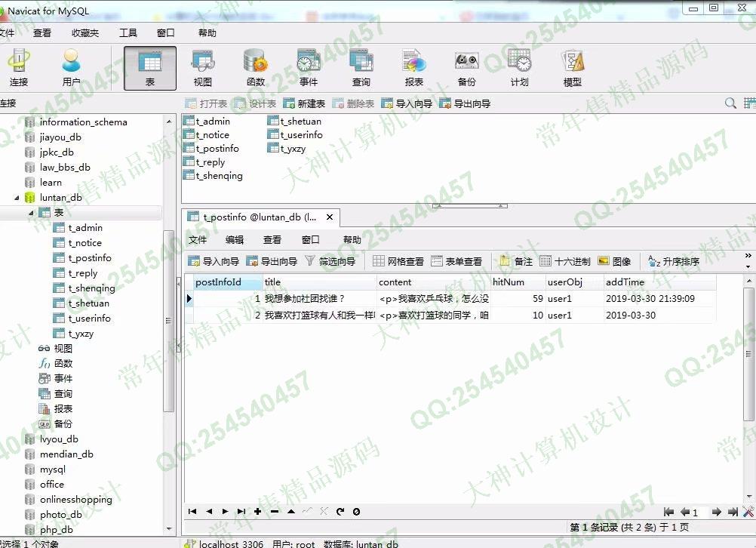Open the 工具 (Tools) menu

coord(128,32)
